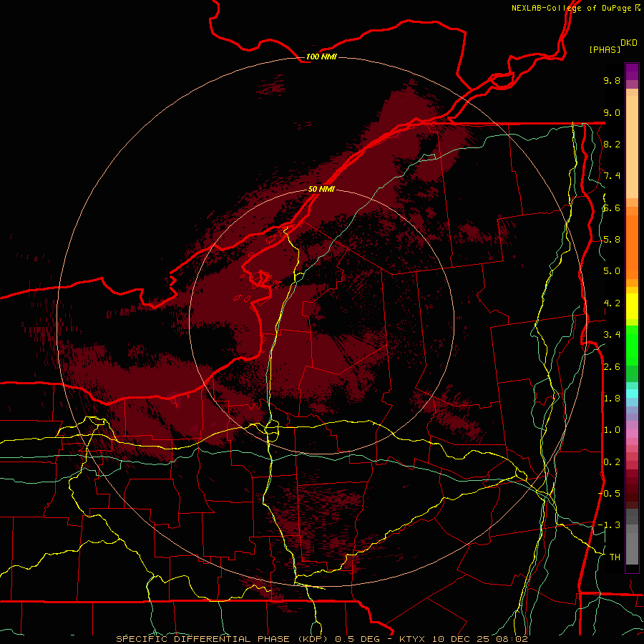Click the -0.5 value on the color scale
This screenshot has height=644, width=644.
pyautogui.click(x=609, y=494)
